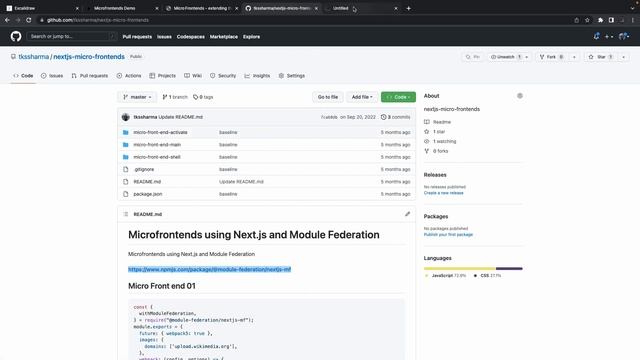Open Codespaces in the top navigation
The image size is (640, 360).
(191, 36)
